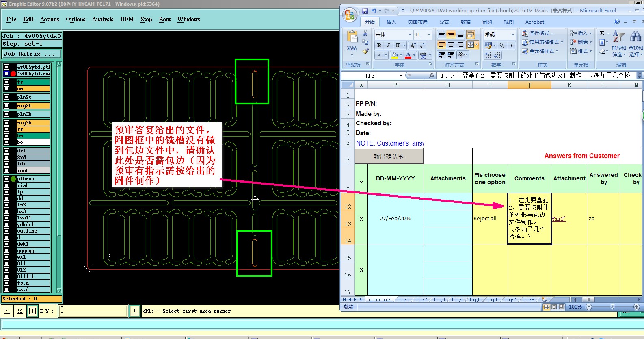644x339 pixels.
Task: Open the DFM menu in Graphic Editor
Action: coord(127,19)
